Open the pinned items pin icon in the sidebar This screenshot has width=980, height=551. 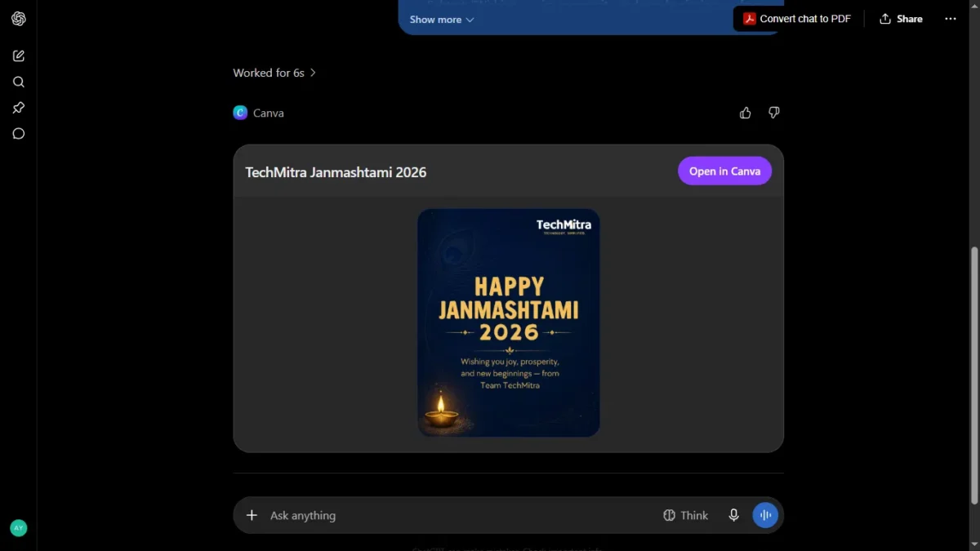(19, 108)
